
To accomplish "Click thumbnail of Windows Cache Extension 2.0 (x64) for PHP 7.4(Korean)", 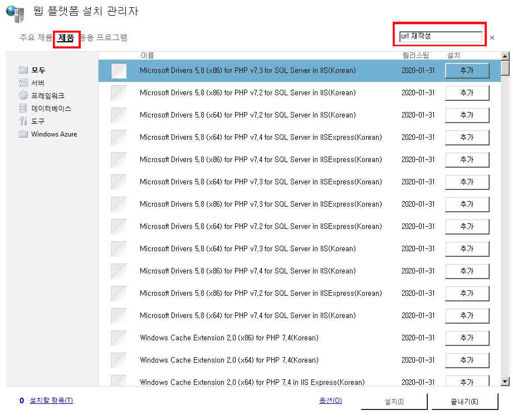I will point(119,360).
